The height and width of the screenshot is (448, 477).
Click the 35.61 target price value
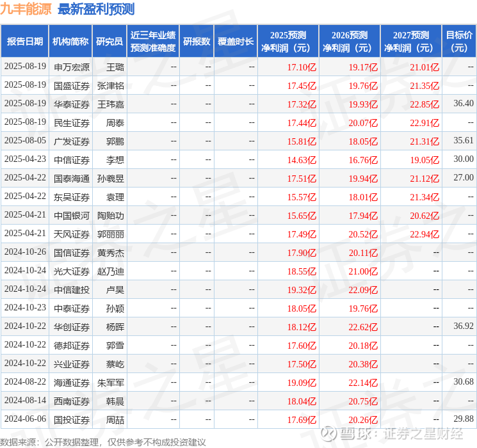click(464, 140)
